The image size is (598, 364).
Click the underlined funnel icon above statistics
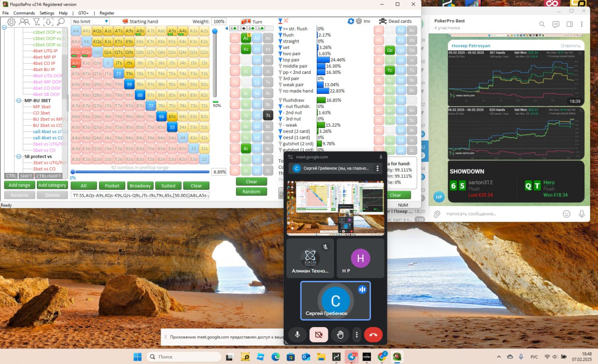[x=280, y=21]
